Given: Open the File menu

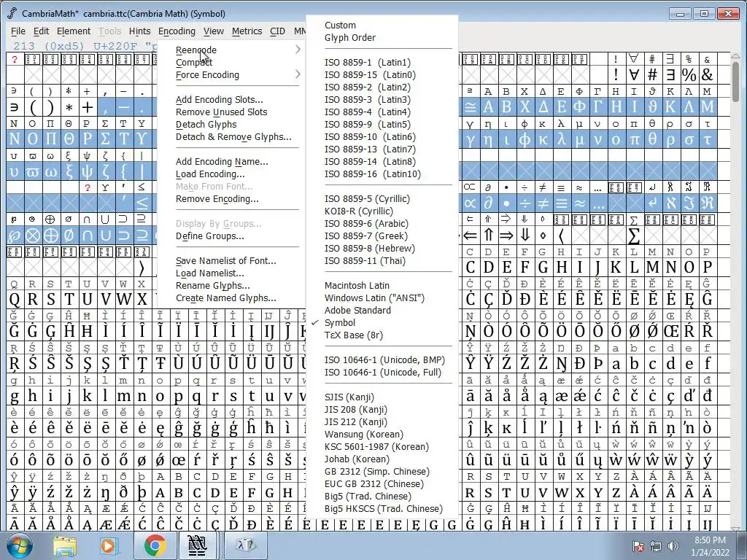Looking at the screenshot, I should [18, 31].
